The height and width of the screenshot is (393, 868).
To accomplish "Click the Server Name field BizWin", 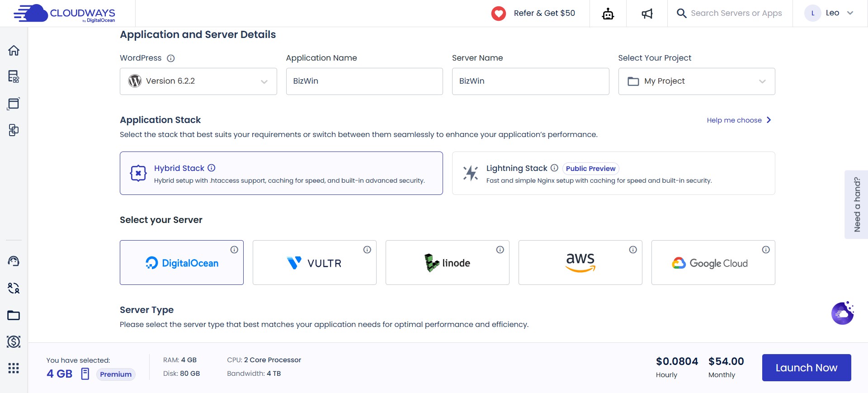I will coord(531,81).
